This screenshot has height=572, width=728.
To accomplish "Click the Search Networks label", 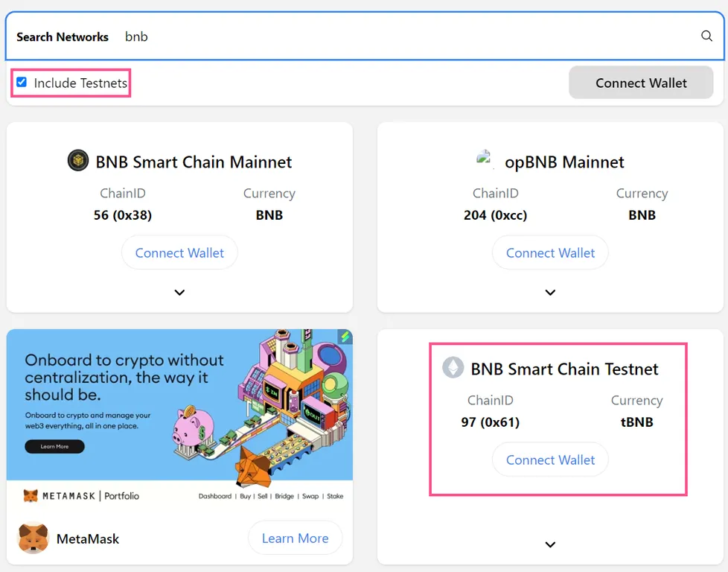I will (63, 36).
